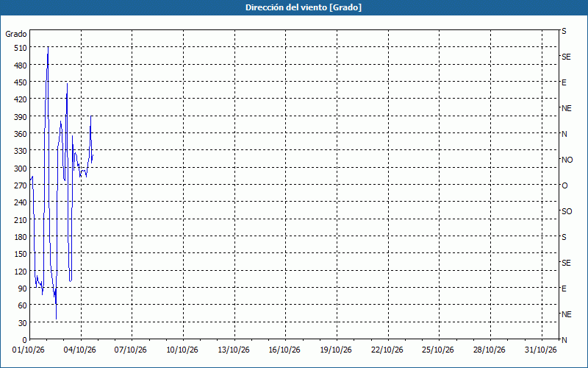This screenshot has height=368, width=588.
Task: Select the SE compass label level with 480
Action: (x=566, y=57)
